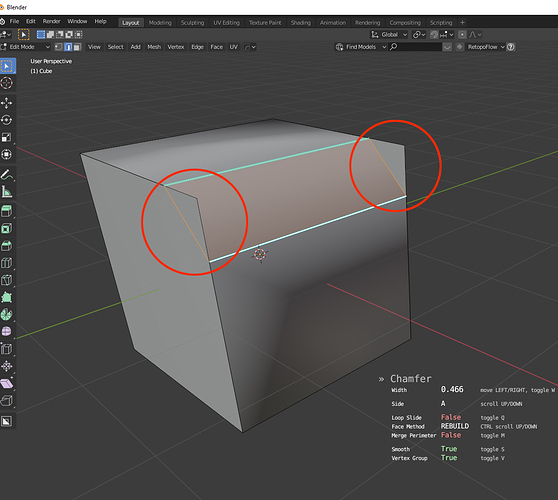Screen dimensions: 558x500
Task: Click the drawer button beside search field
Action: click(447, 47)
